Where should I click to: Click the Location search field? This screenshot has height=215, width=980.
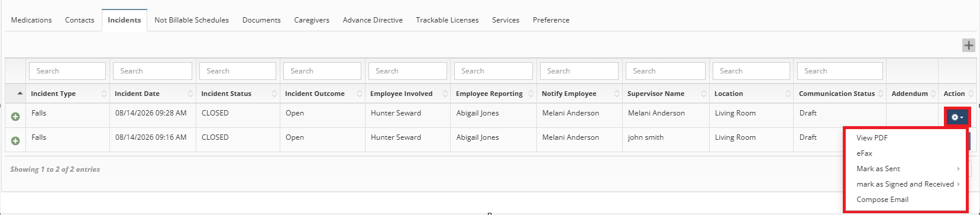tap(751, 71)
